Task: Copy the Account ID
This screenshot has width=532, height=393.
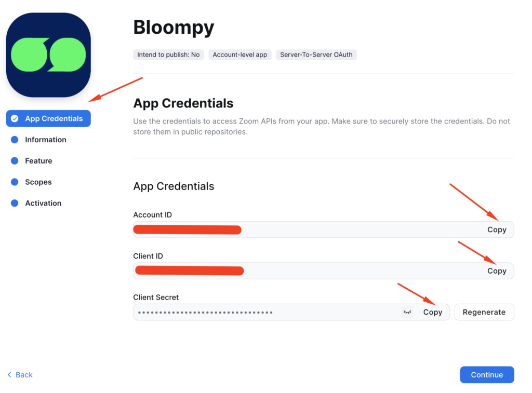Action: point(497,229)
